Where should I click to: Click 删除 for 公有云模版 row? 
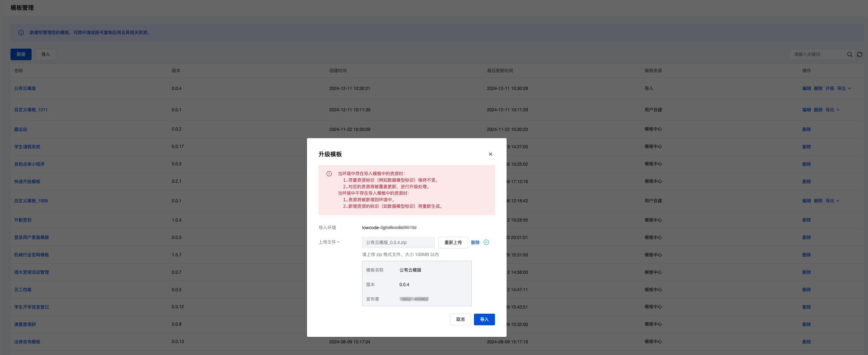818,88
